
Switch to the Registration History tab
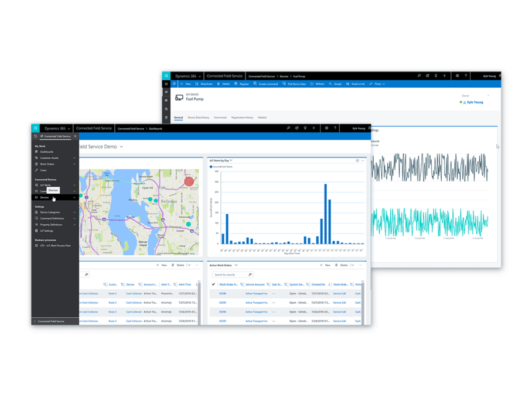pyautogui.click(x=242, y=118)
